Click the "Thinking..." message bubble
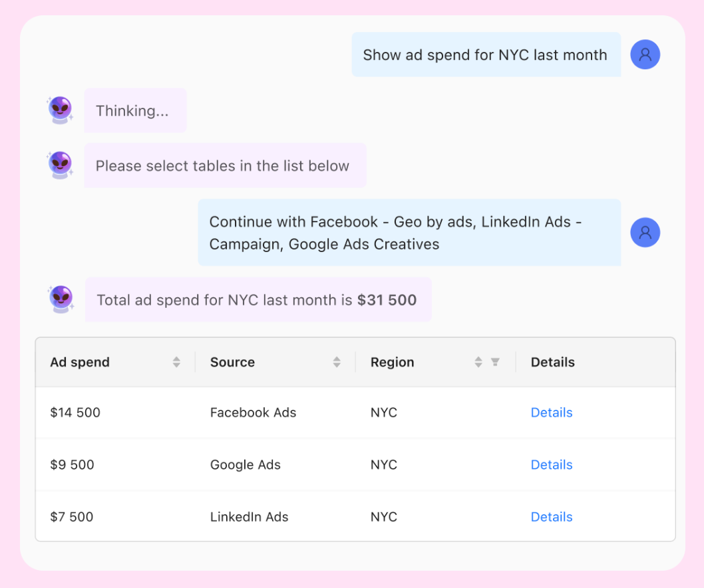The height and width of the screenshot is (588, 704). [x=135, y=110]
